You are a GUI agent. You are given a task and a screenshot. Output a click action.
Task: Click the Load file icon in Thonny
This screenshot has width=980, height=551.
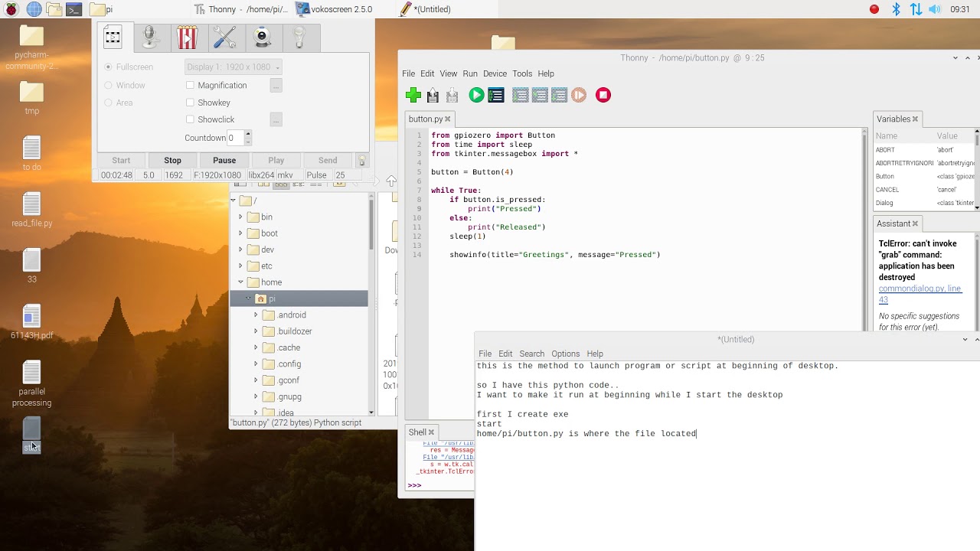433,95
